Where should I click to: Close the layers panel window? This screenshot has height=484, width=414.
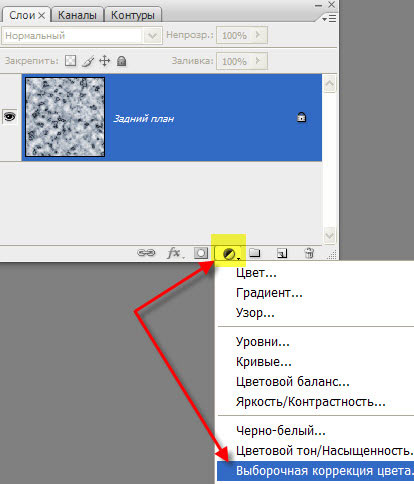(331, 5)
